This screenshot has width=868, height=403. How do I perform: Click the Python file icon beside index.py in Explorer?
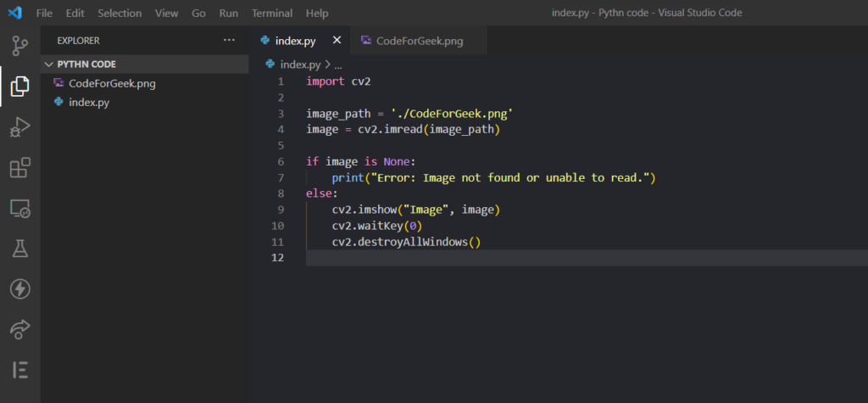point(58,102)
